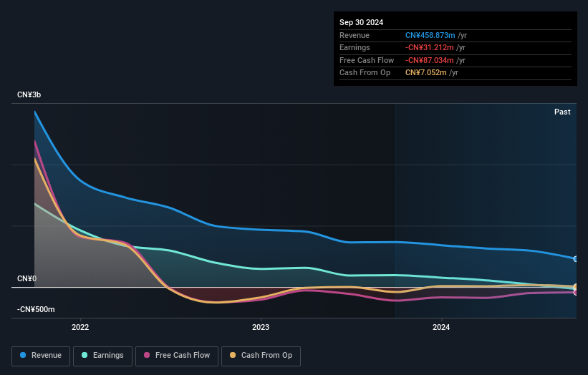588x375 pixels.
Task: Click the CN¥3b axis label
Action: 29,94
